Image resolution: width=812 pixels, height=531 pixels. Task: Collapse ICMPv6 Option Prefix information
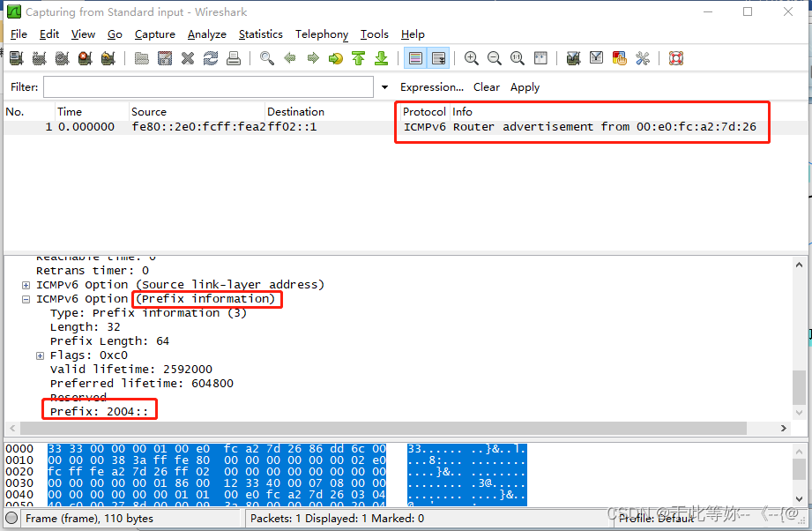[x=26, y=299]
